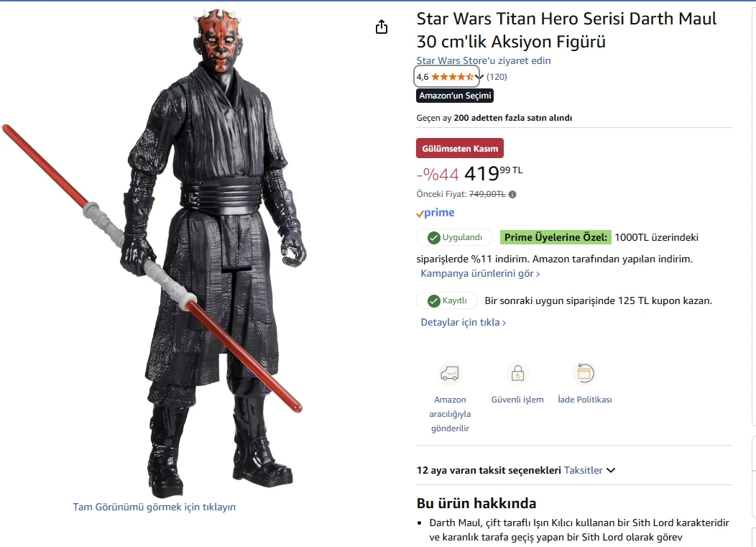This screenshot has height=547, width=756.
Task: Click Tam Görünümü görmek için tıklayın
Action: [155, 507]
